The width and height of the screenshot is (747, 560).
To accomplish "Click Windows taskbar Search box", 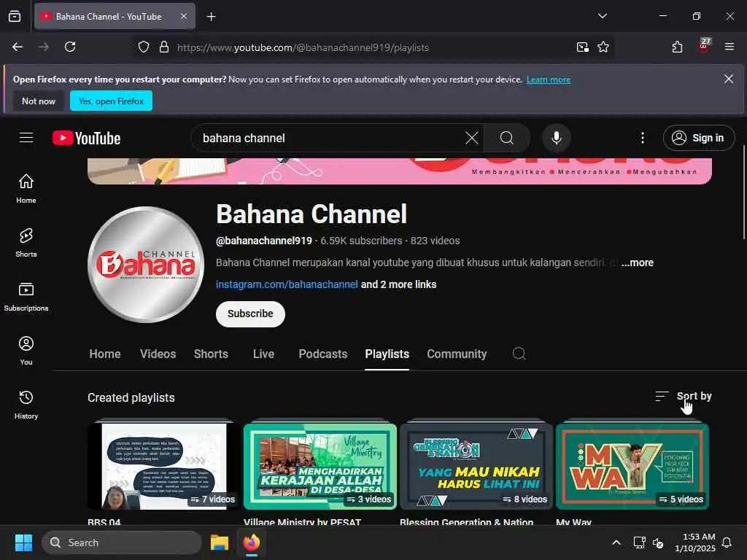I will tap(122, 542).
